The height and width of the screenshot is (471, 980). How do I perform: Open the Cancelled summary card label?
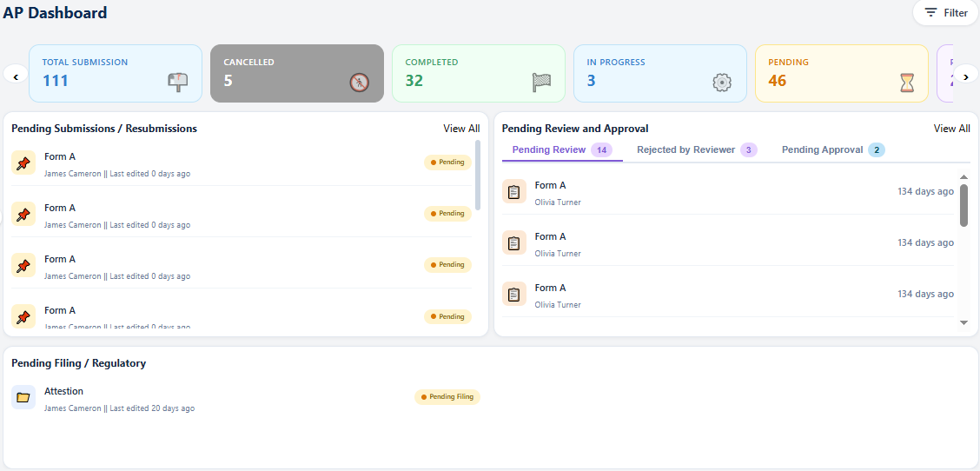click(248, 62)
